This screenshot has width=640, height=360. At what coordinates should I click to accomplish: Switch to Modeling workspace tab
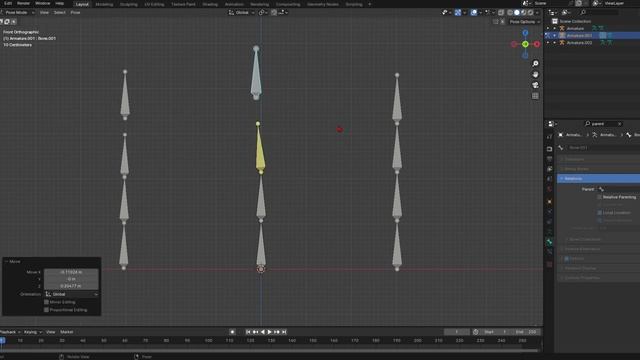coord(104,4)
